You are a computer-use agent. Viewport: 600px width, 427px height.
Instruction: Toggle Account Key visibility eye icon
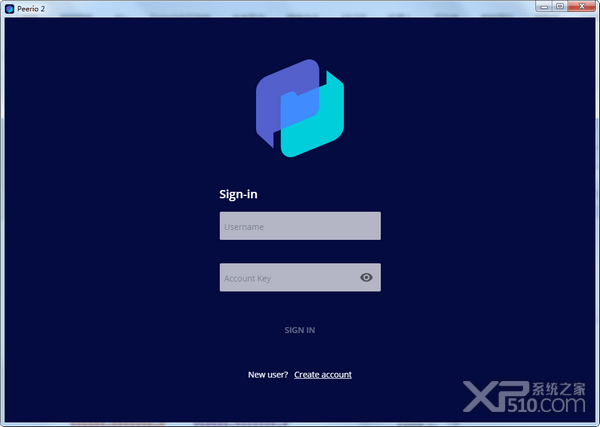[x=366, y=277]
